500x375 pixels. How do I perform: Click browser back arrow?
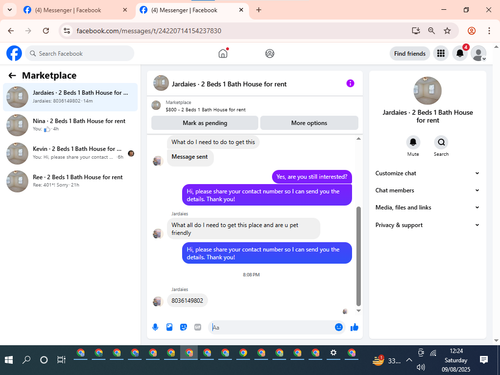point(11,31)
